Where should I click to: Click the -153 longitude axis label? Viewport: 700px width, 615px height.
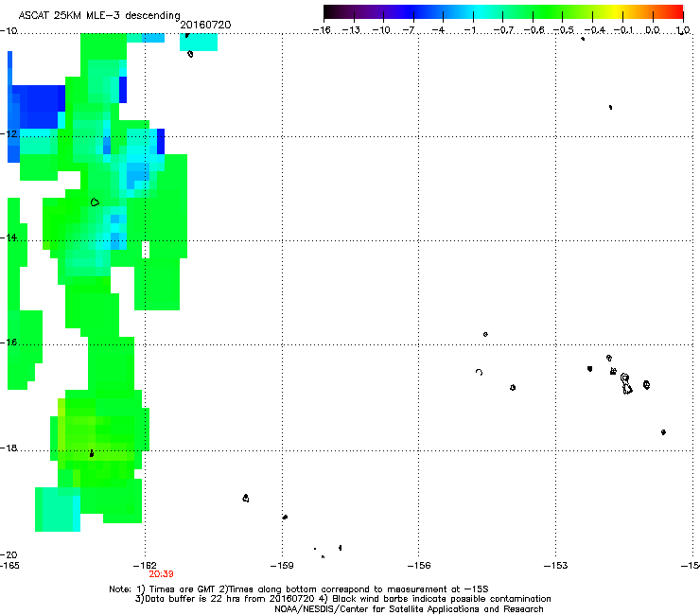[556, 566]
